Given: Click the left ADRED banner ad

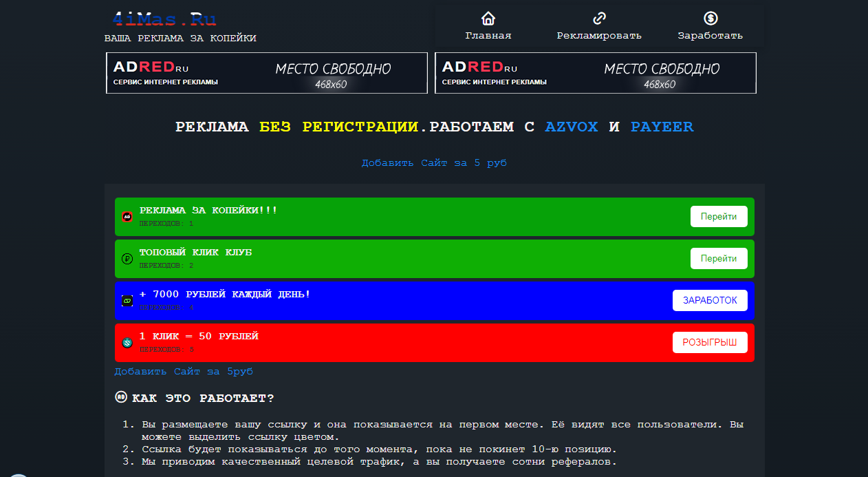Looking at the screenshot, I should (267, 73).
